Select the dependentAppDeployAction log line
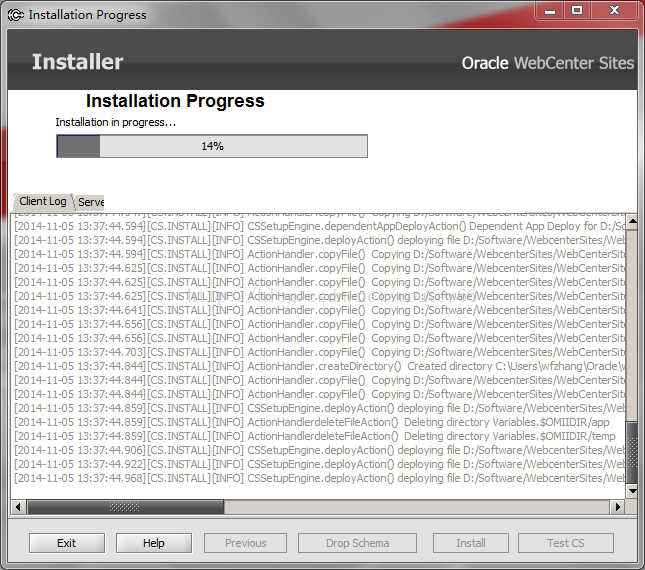The height and width of the screenshot is (570, 645). (319, 226)
